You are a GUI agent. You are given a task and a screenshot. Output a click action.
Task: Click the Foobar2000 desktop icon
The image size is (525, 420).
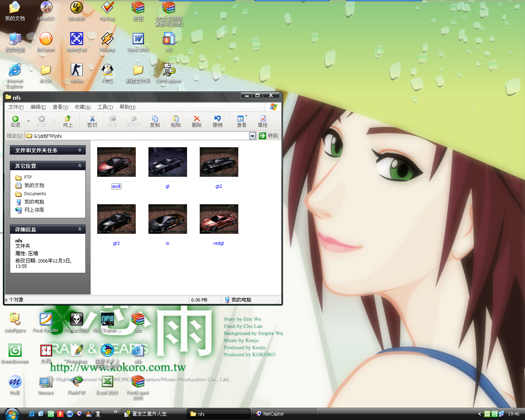coord(77,323)
